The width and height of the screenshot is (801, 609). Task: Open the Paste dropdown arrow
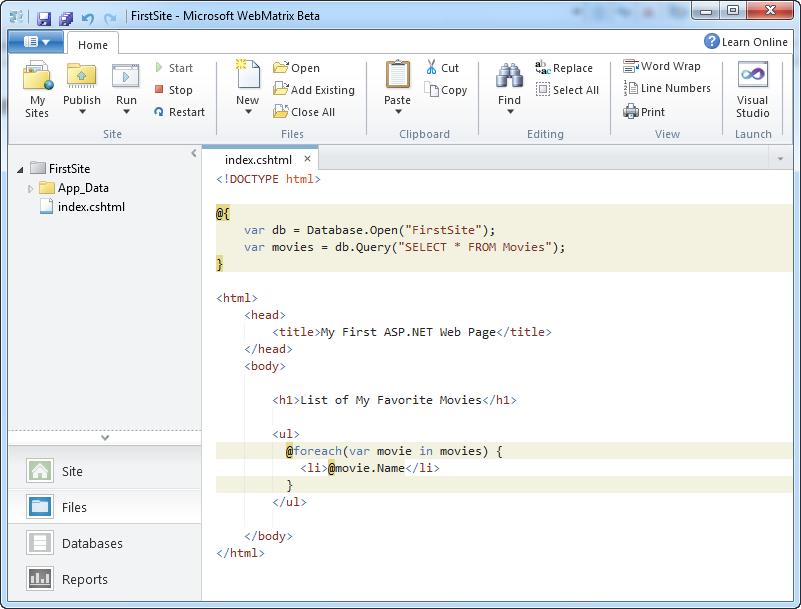point(398,111)
